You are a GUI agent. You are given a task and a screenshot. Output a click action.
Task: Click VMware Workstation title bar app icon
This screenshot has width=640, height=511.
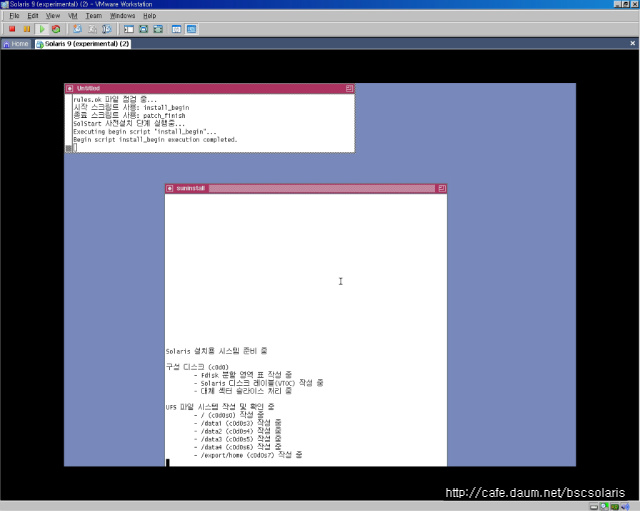tap(4, 4)
